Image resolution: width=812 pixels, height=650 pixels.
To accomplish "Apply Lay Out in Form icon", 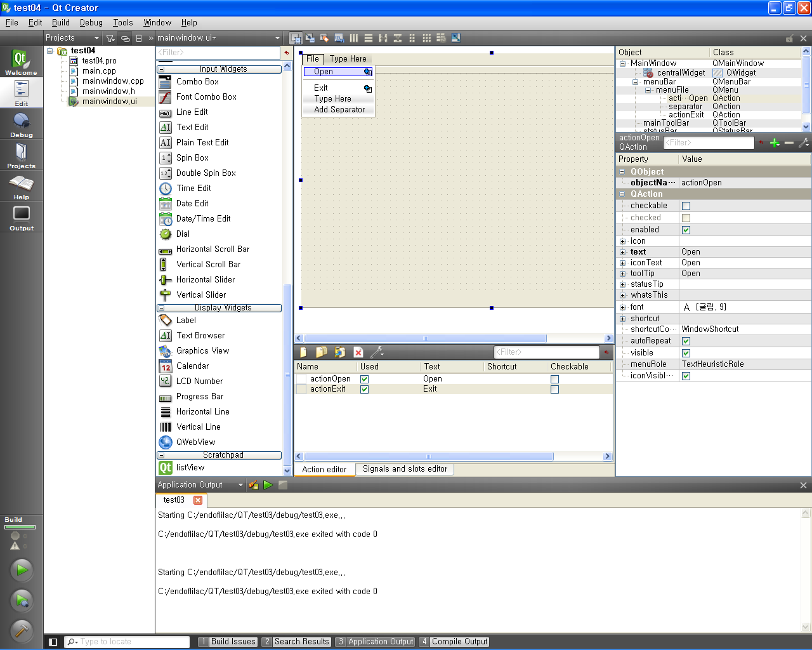I will click(412, 38).
